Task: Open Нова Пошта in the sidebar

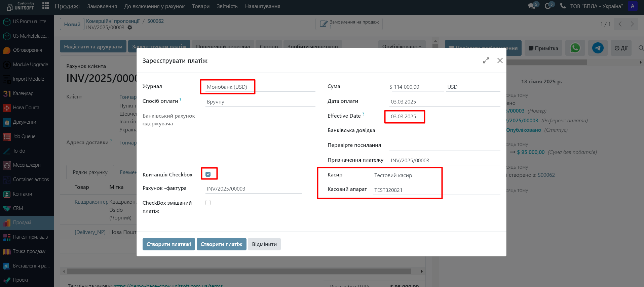Action: [x=26, y=108]
